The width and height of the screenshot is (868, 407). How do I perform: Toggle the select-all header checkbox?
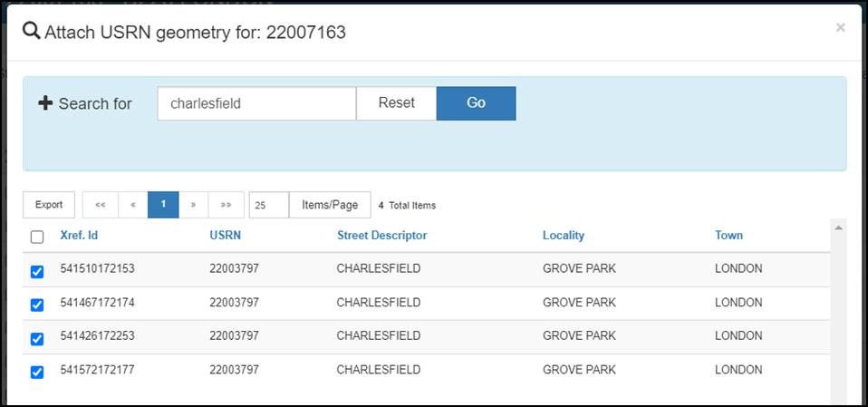(x=37, y=237)
